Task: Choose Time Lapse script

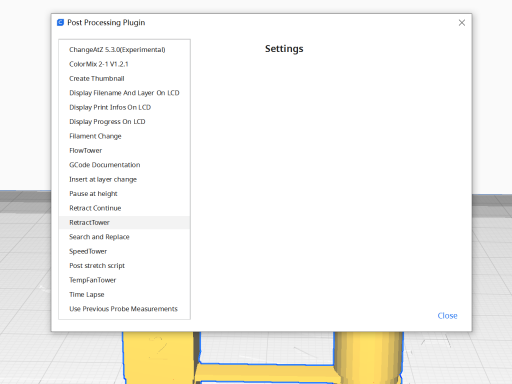Action: 124,295
